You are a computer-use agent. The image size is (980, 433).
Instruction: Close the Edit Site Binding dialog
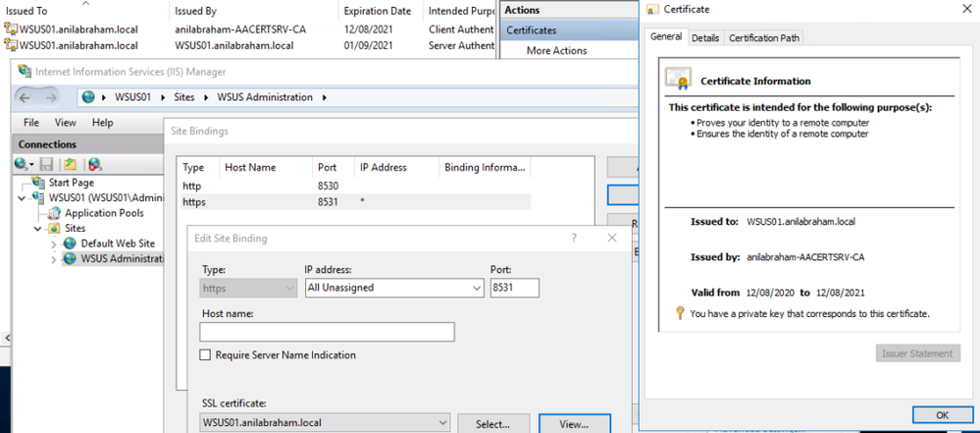(612, 238)
